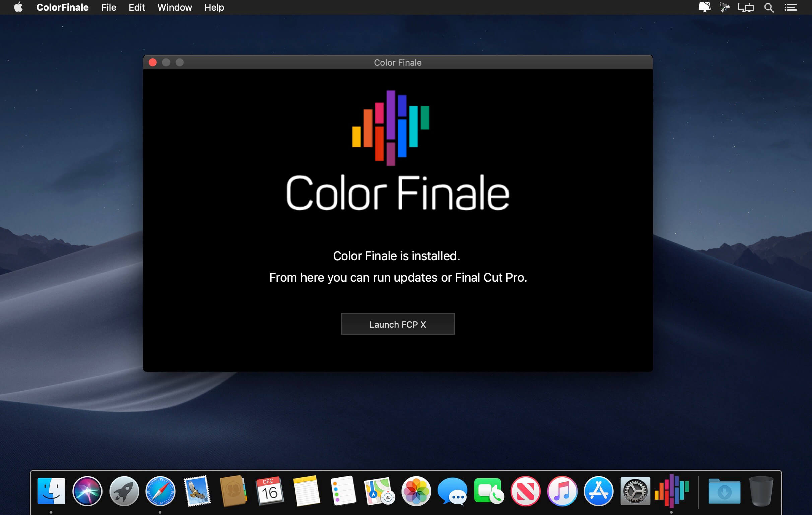Open Launchpad rocket icon in Dock
Image resolution: width=812 pixels, height=515 pixels.
coord(124,491)
